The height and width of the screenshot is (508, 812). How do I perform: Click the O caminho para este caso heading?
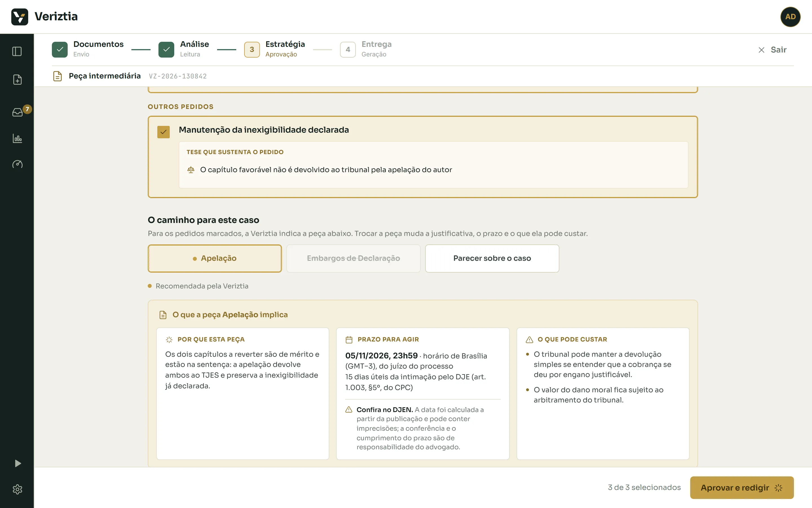tap(203, 220)
